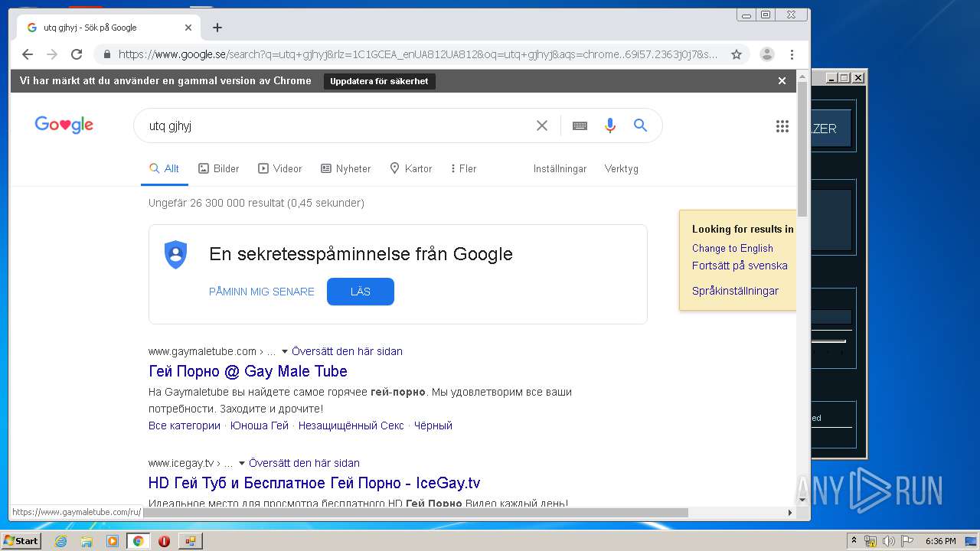Dismiss the old Chrome version banner

782,80
